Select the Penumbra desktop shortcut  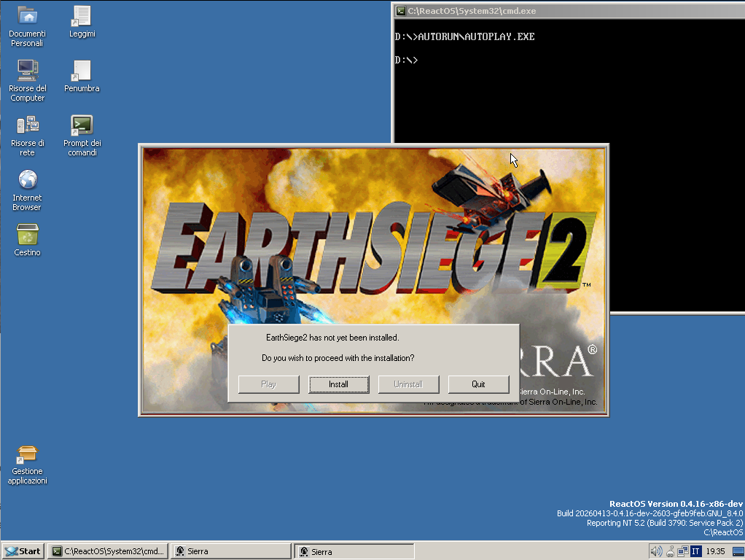[x=82, y=71]
